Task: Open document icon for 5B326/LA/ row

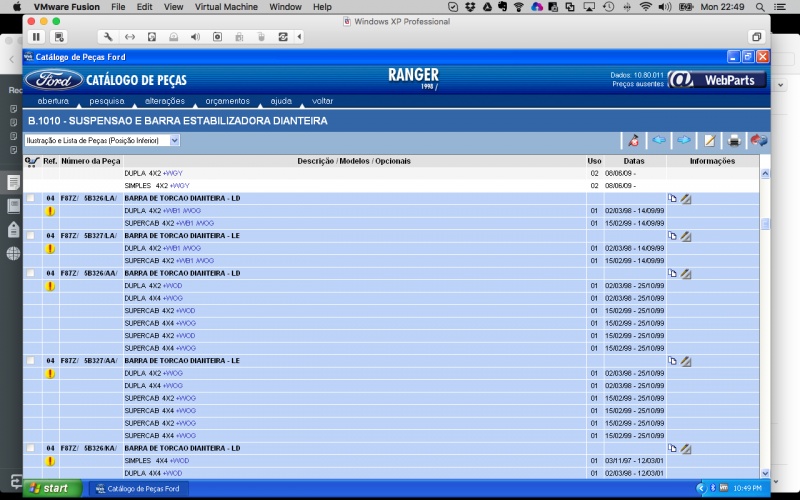Action: tap(672, 198)
